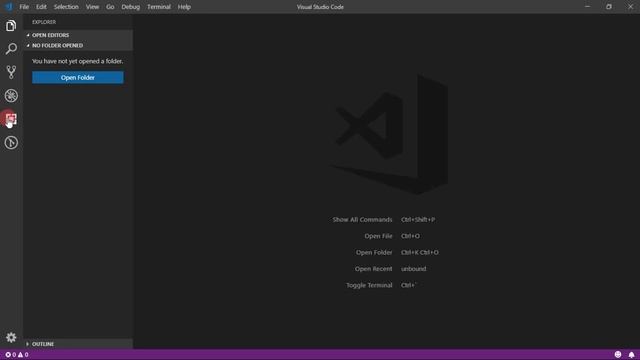Click the Ctrl+Shift+P shortcut text
Screen dimensions: 640x360
click(418, 220)
